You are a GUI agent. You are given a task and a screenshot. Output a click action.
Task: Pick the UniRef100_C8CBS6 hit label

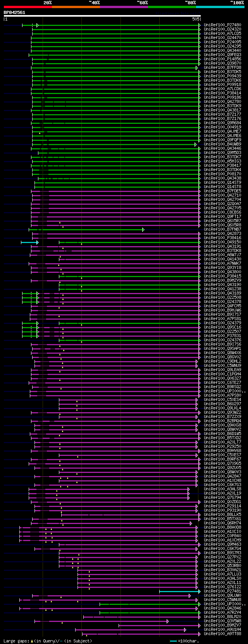[x=222, y=212]
